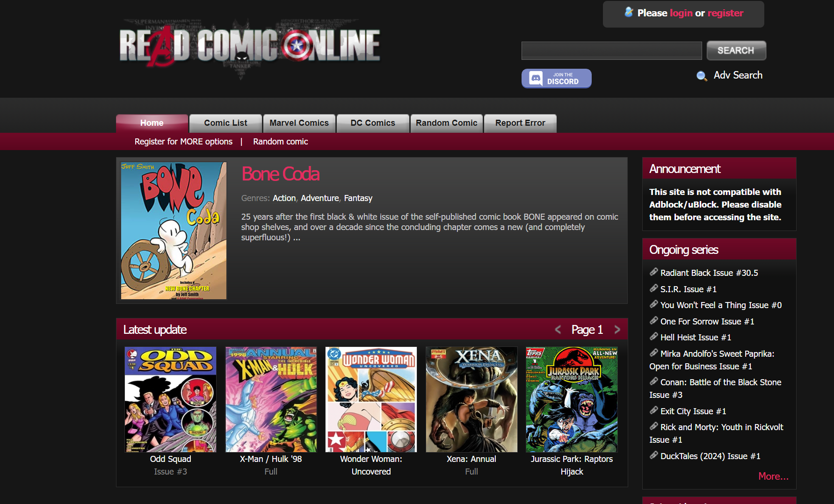Open Hell Heist Issue #1

point(696,338)
